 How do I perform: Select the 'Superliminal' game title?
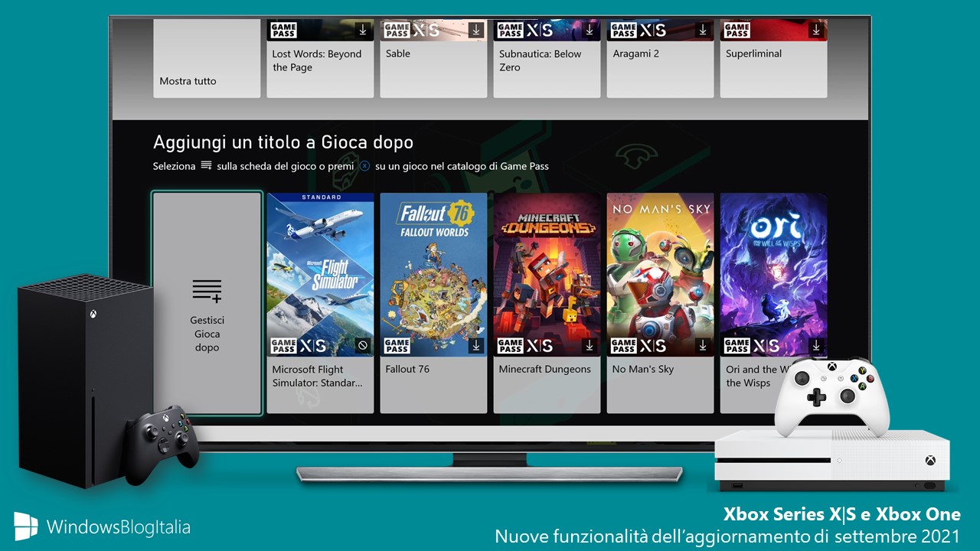754,54
